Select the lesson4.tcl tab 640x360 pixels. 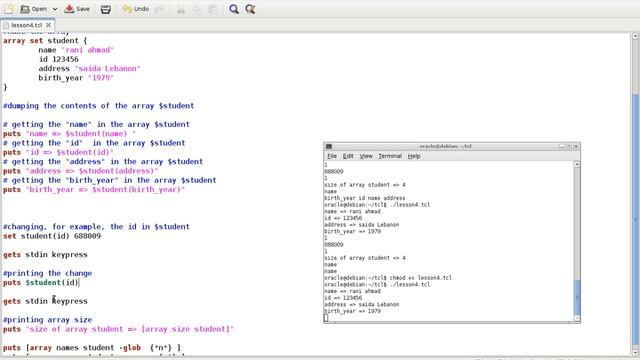coord(26,25)
